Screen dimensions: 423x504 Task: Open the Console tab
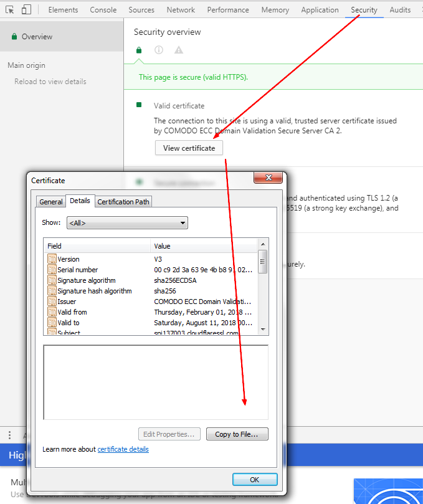(103, 10)
